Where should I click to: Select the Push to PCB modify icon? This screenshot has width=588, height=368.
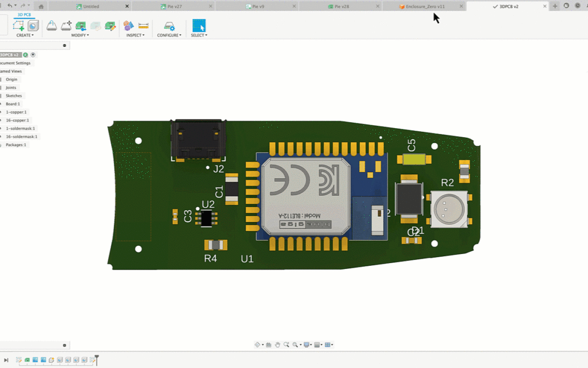[x=52, y=26]
